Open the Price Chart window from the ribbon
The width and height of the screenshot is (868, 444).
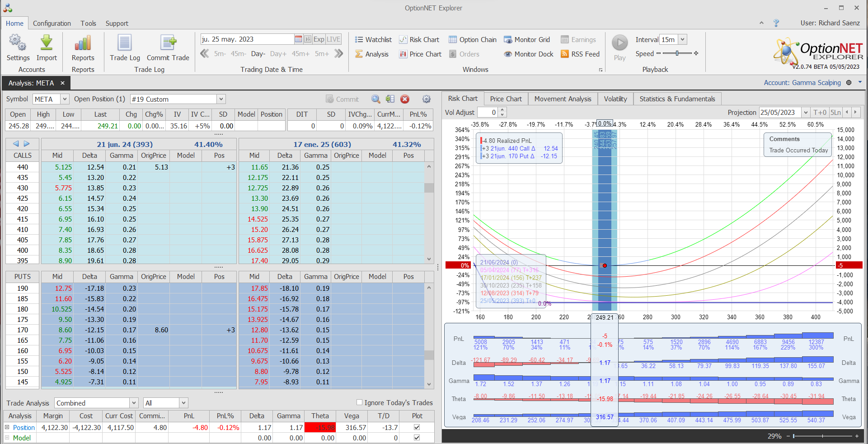(x=420, y=54)
